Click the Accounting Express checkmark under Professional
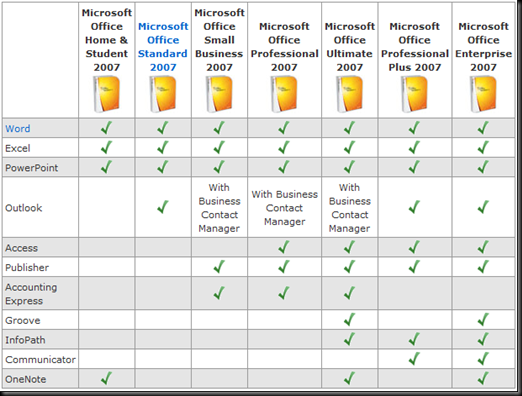This screenshot has height=396, width=522. tap(284, 293)
